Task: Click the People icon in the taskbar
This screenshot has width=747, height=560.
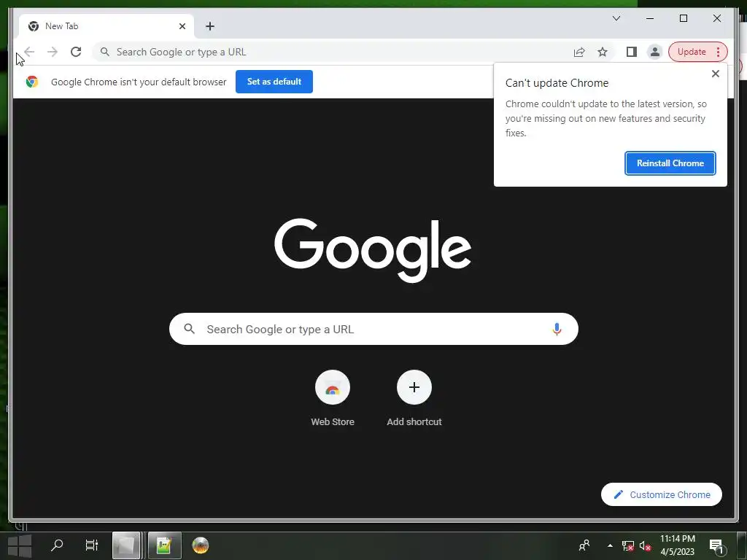Action: [x=584, y=545]
